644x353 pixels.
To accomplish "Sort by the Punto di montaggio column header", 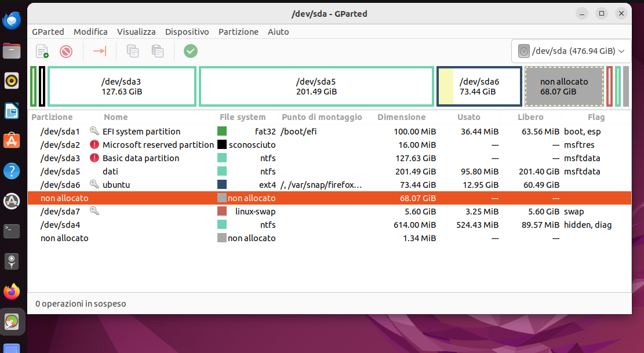I will 322,117.
